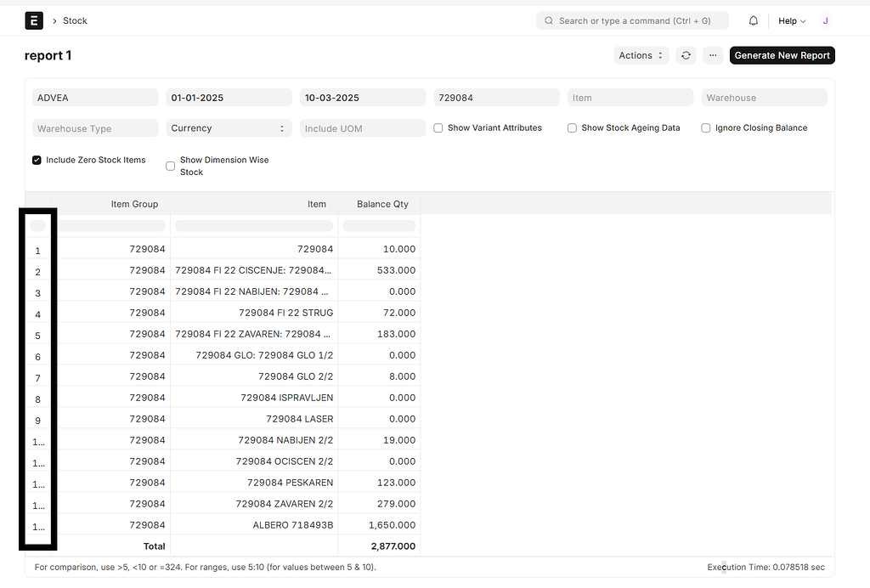The image size is (870, 588).
Task: Click the magnifier icon in the search bar
Action: tap(548, 20)
